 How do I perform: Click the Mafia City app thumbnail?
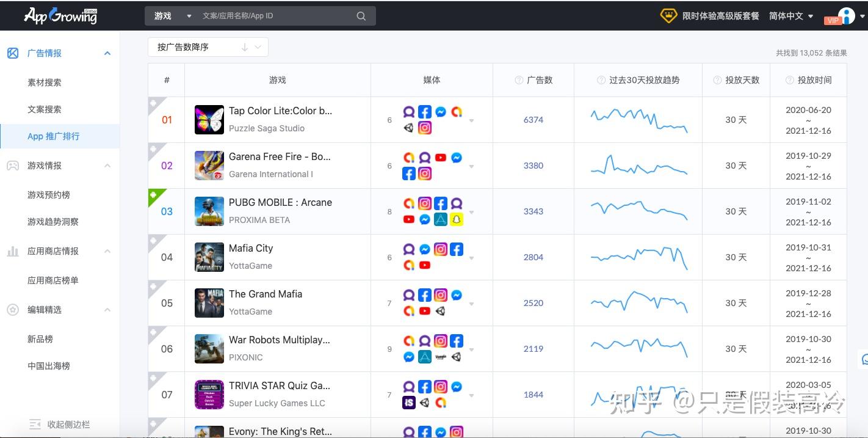click(x=209, y=257)
